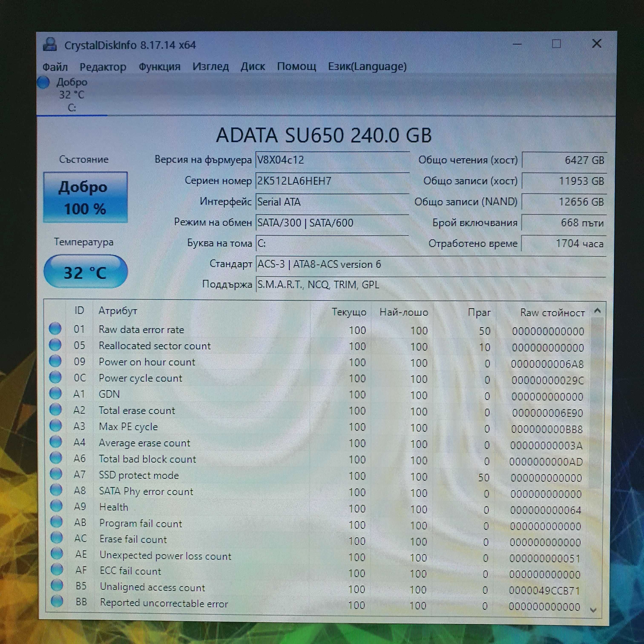The image size is (644, 644).
Task: Click status icon for Reported uncorrectable error
Action: point(57,601)
